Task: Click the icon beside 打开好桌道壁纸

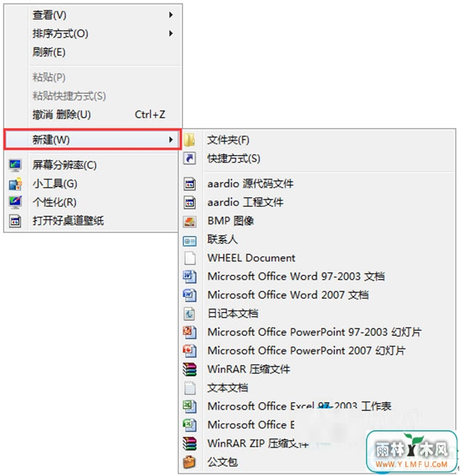Action: [15, 221]
